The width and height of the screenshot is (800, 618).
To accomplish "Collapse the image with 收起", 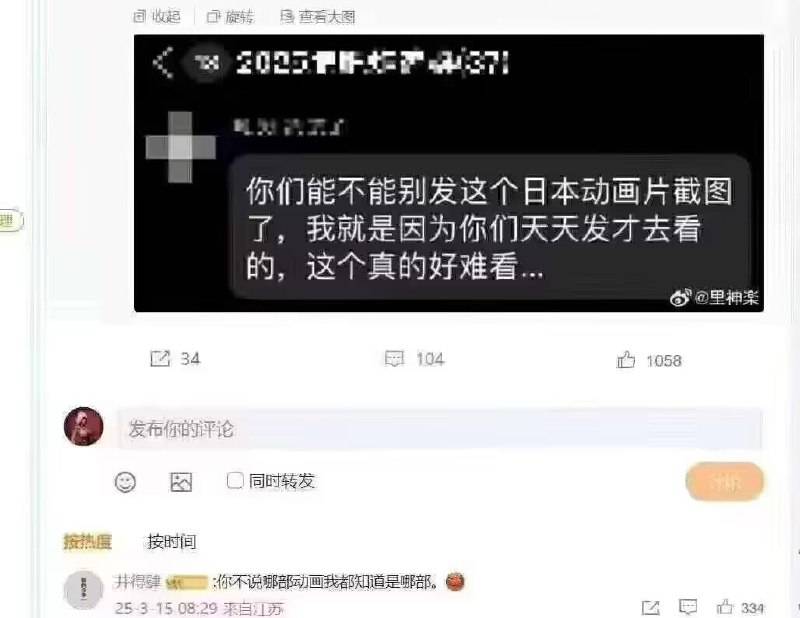I will click(x=157, y=16).
